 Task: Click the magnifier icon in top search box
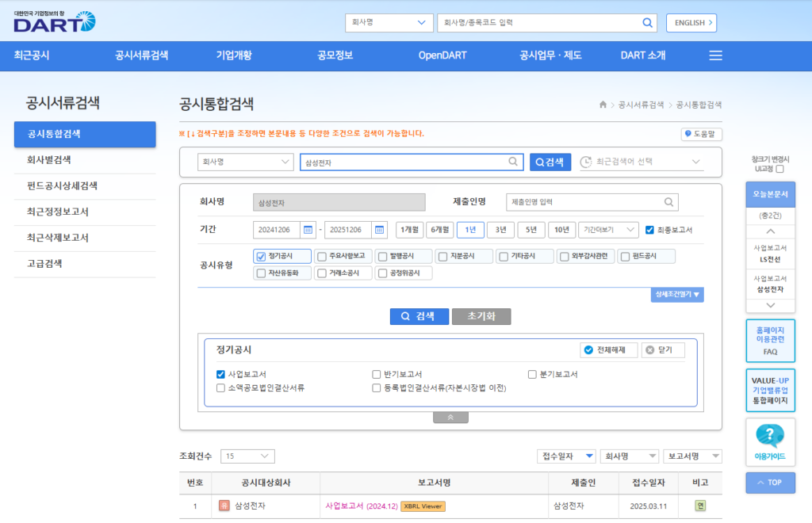coord(648,23)
